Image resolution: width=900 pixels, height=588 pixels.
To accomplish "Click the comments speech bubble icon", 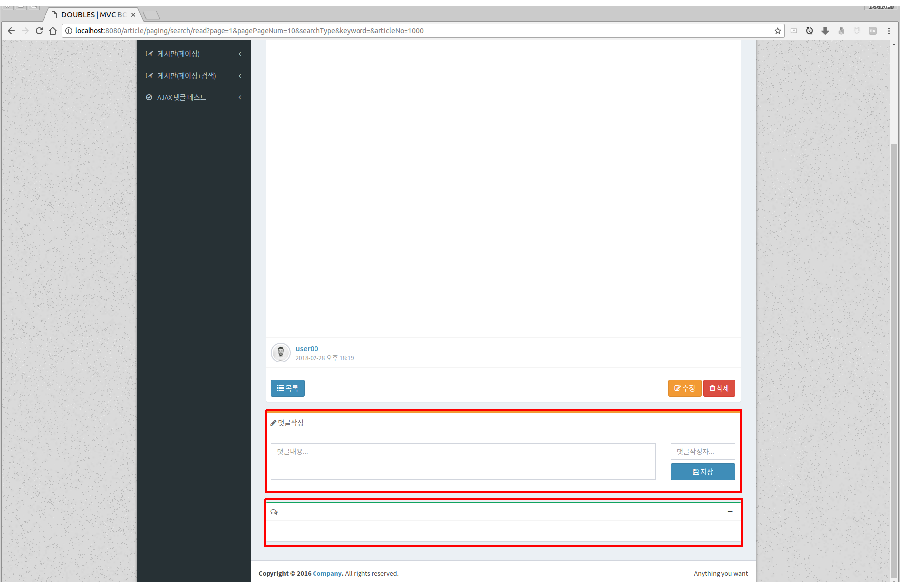I will (274, 512).
